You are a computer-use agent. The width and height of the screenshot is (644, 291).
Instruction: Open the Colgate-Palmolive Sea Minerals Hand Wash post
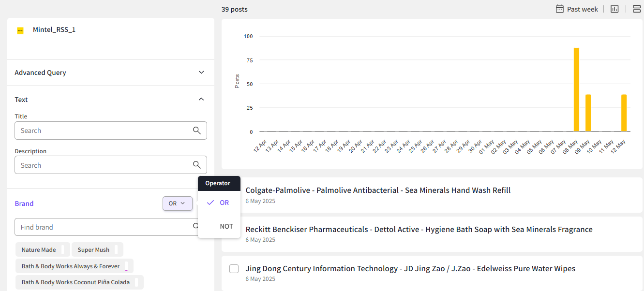(x=377, y=190)
